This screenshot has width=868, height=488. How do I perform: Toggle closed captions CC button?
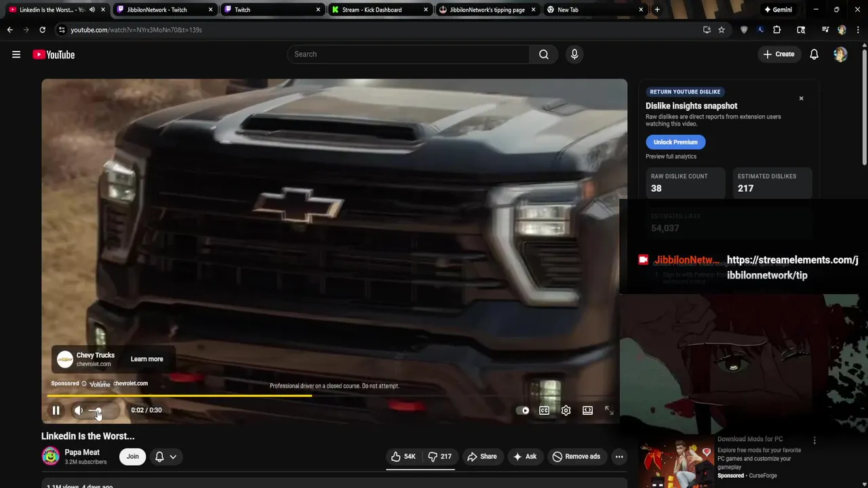pos(544,410)
